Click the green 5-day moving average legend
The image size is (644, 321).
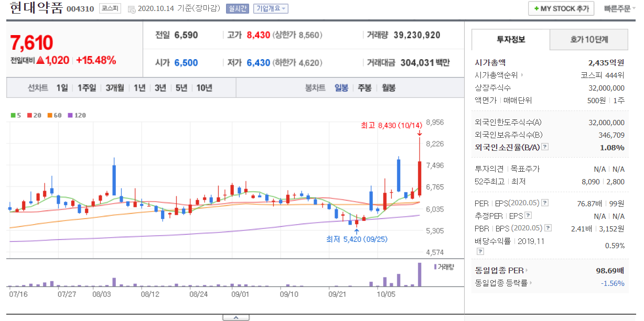(16, 115)
